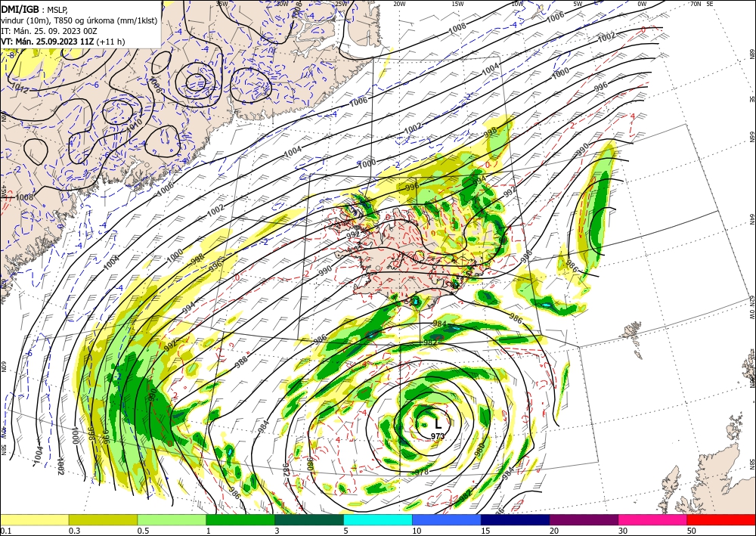Click the 5W longitude label at top

tap(578, 4)
